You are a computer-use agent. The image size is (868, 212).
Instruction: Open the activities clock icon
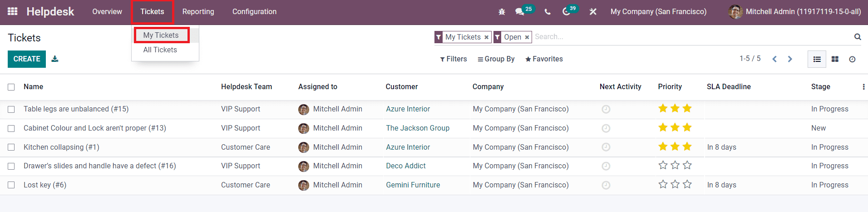click(566, 12)
